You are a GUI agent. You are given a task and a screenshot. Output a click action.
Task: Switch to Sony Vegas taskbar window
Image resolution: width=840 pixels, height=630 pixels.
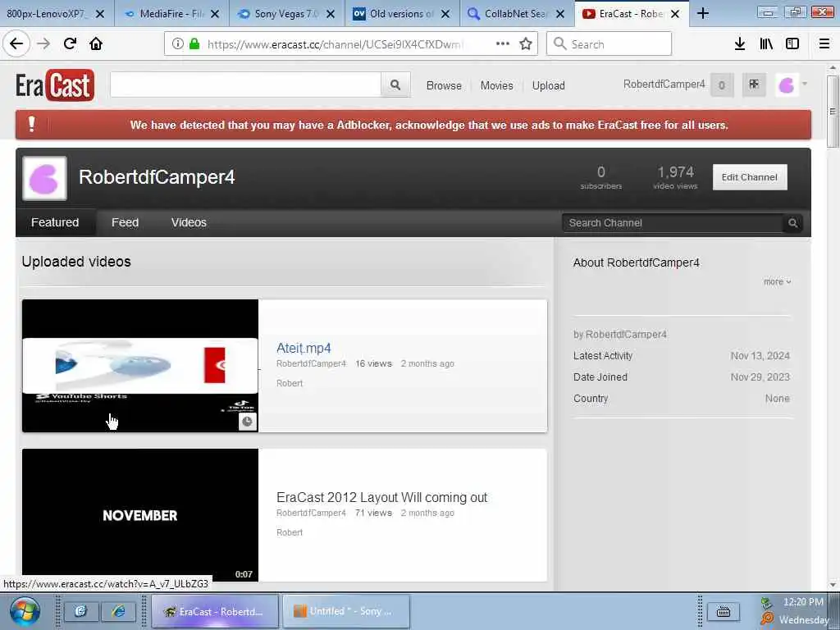tap(345, 611)
